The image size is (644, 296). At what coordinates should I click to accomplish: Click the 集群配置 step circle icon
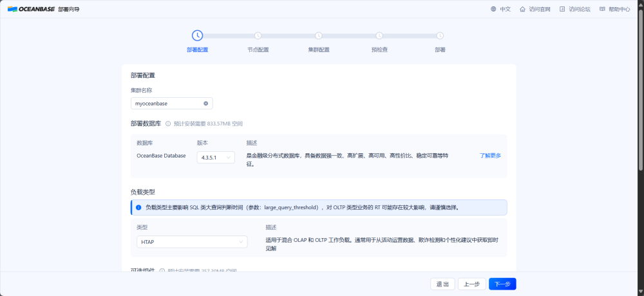319,36
